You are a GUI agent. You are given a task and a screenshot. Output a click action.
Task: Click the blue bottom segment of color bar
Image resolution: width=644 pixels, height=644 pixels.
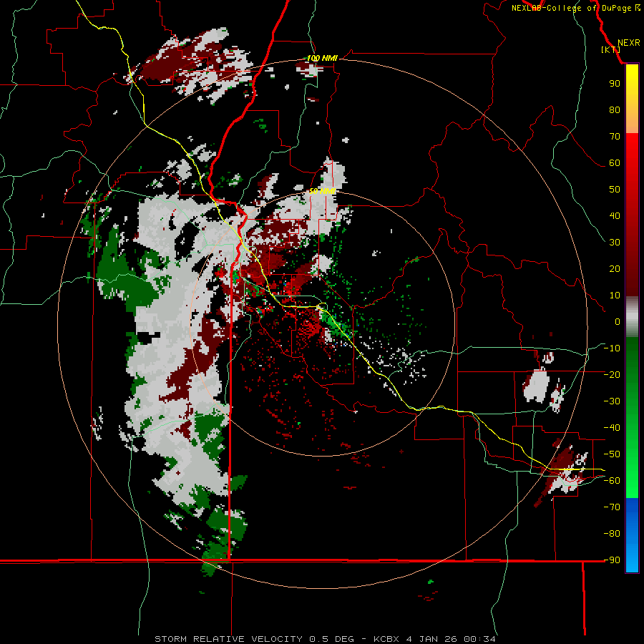(x=632, y=535)
